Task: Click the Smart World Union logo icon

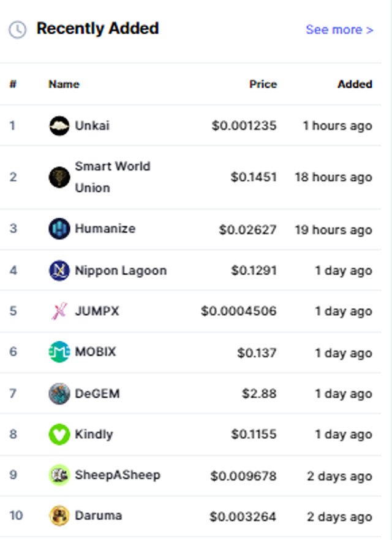Action: coord(59,177)
